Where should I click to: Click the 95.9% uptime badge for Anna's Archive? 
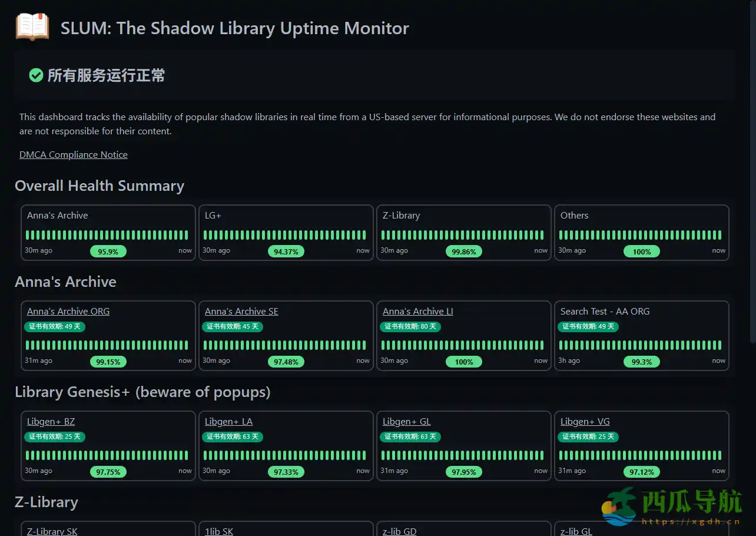coord(108,252)
